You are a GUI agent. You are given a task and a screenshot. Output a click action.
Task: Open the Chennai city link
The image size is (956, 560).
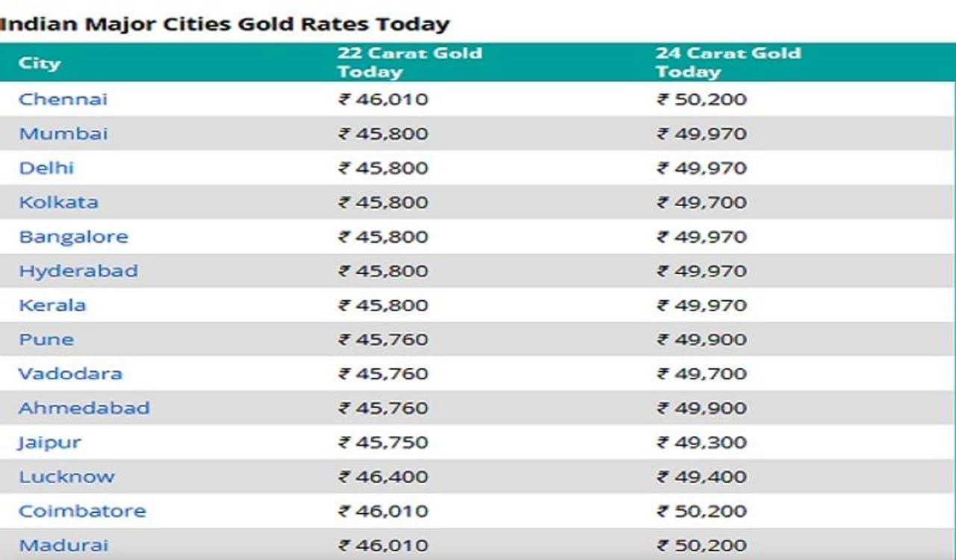[63, 99]
